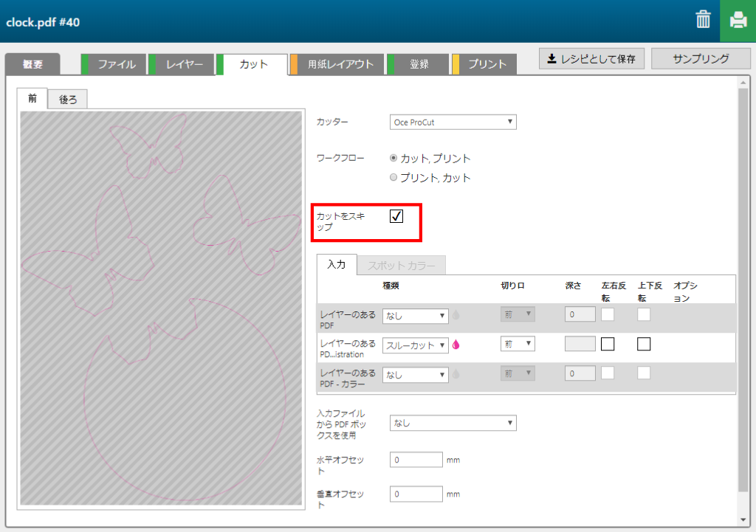Toggle 左右反転 checkbox in スルーカット row
Screen dimensions: 756x532
tap(608, 344)
